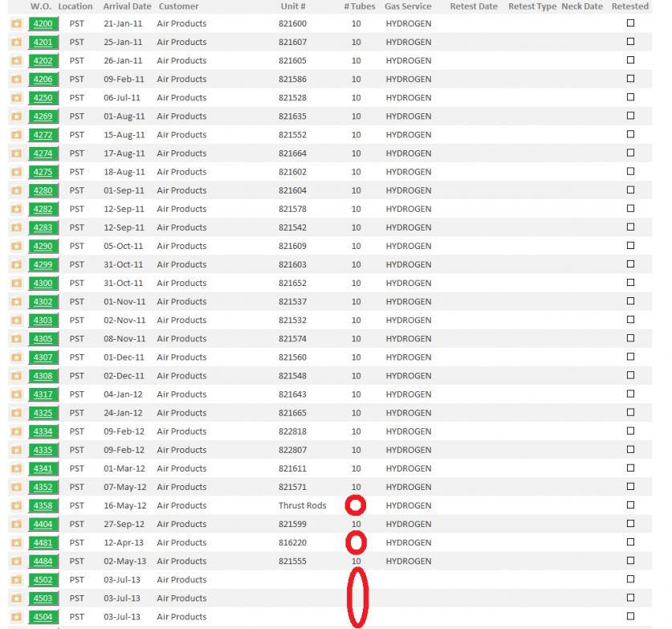
Task: Click the Neck Date column header
Action: pos(582,6)
